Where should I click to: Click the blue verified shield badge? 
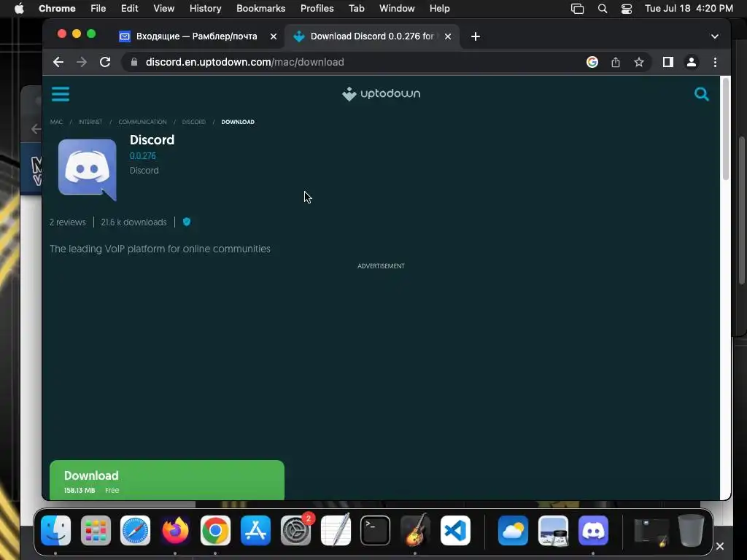[x=187, y=222]
